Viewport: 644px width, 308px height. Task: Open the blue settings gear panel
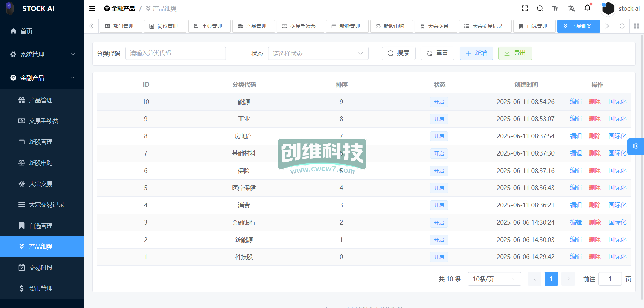635,146
